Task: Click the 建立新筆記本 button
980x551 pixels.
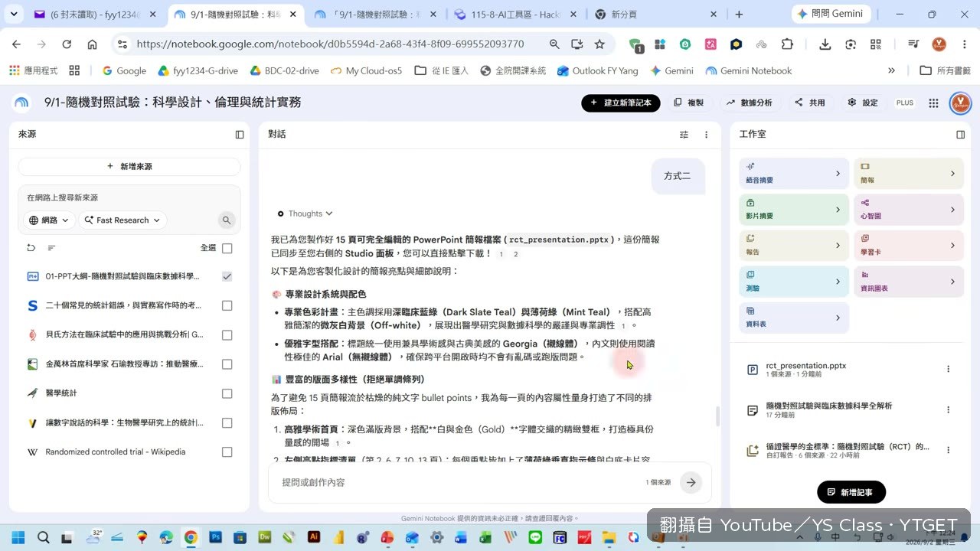Action: 621,103
